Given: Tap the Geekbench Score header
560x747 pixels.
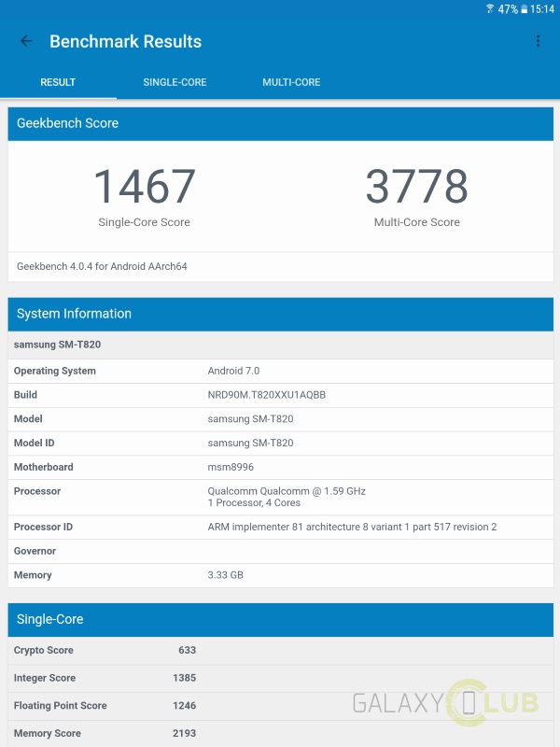Looking at the screenshot, I should 281,123.
